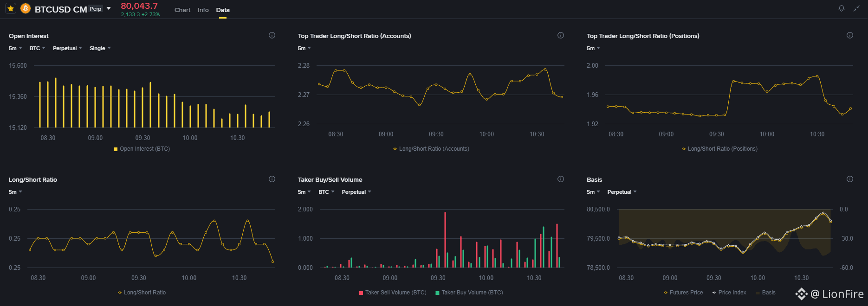Viewport: 868px width, 306px height.
Task: Show info for Top Trader Ratio (Positions)
Action: pyautogui.click(x=850, y=35)
